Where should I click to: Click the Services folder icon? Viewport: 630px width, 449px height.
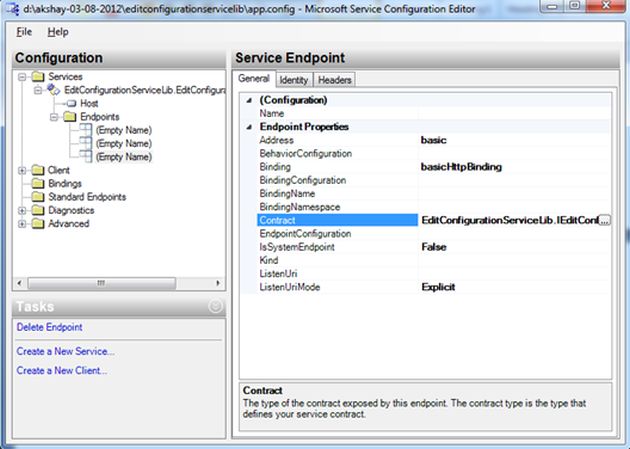38,76
